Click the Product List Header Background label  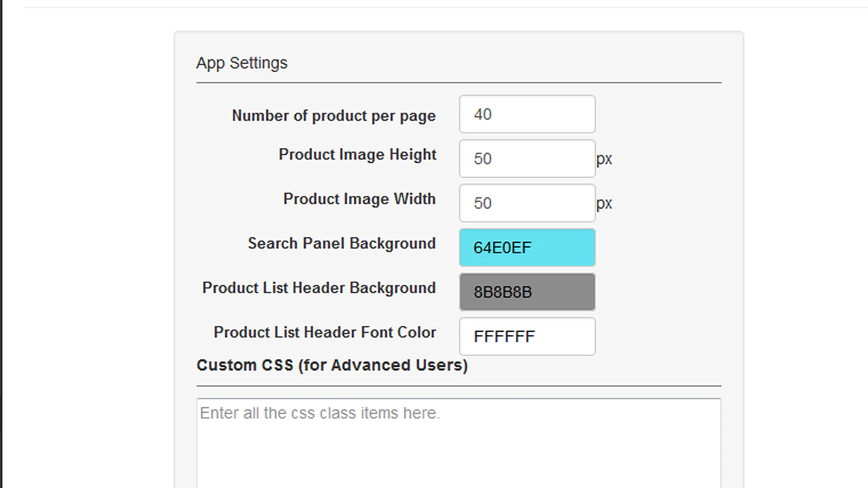[x=318, y=288]
